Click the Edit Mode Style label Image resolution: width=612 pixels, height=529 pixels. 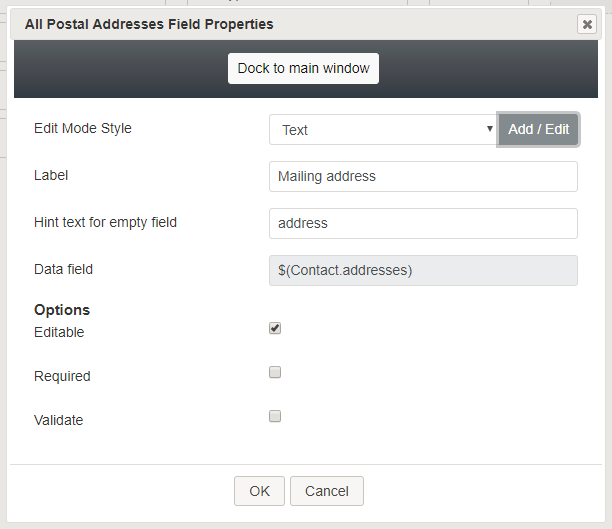click(x=83, y=128)
